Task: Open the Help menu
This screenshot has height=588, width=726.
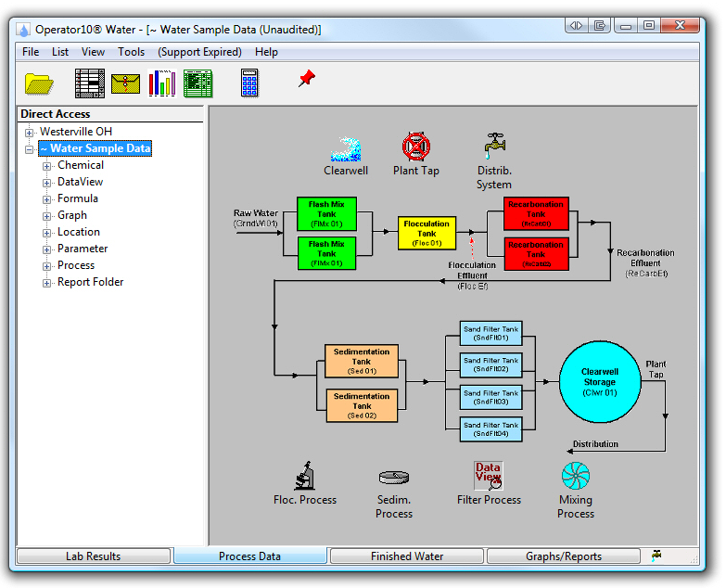Action: click(x=266, y=52)
